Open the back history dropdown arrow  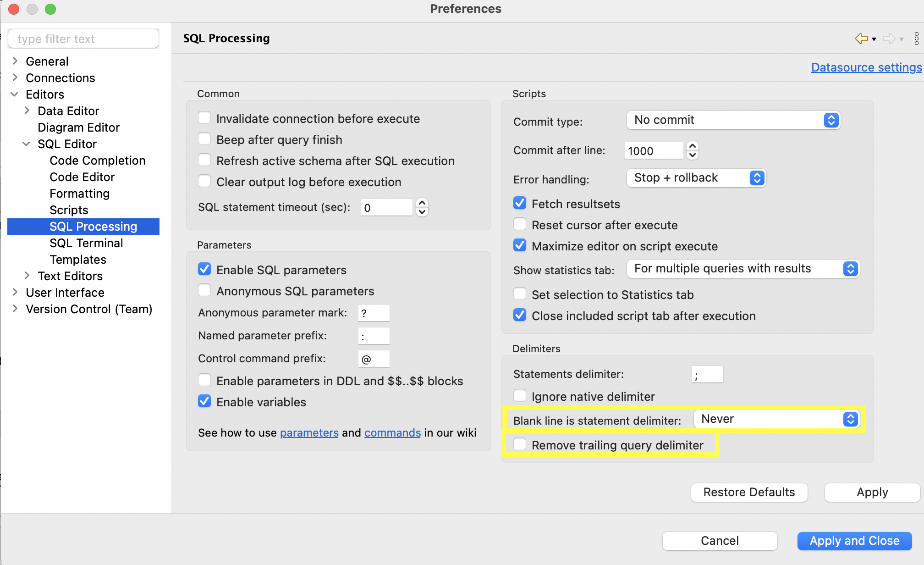point(874,39)
